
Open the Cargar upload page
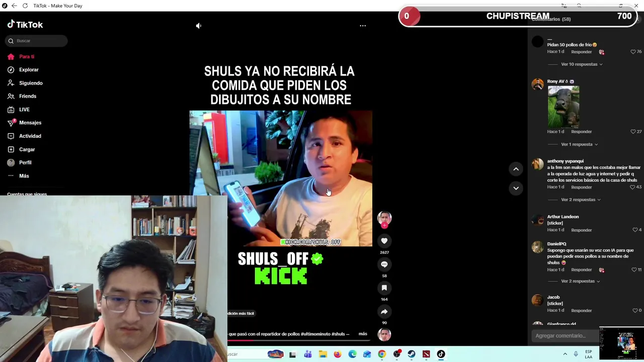point(21,149)
